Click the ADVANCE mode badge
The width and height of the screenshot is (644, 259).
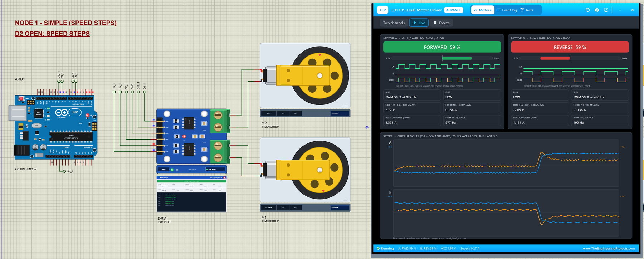[x=454, y=10]
